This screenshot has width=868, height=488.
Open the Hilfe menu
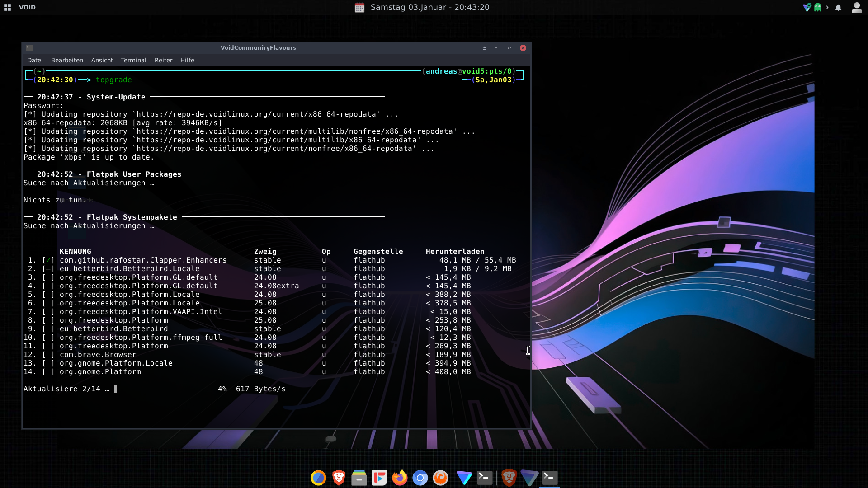pyautogui.click(x=187, y=60)
